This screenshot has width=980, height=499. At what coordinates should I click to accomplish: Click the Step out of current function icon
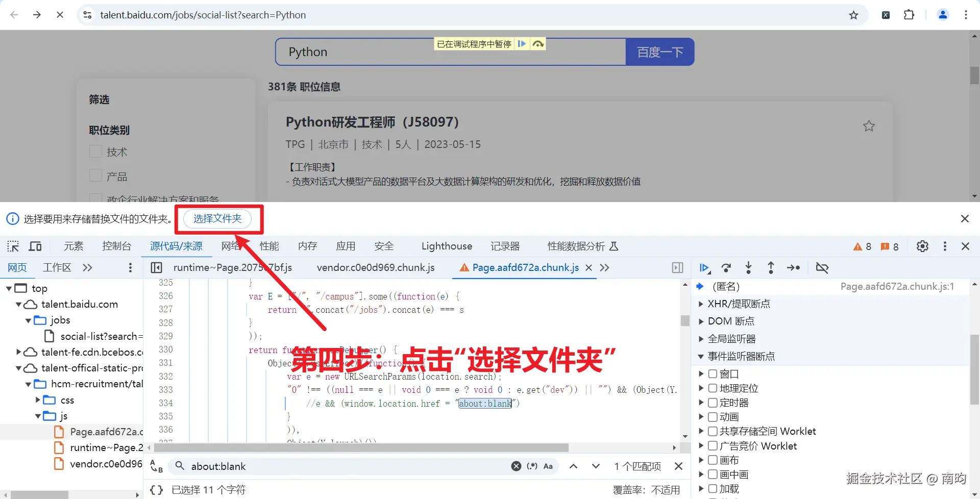pyautogui.click(x=771, y=267)
